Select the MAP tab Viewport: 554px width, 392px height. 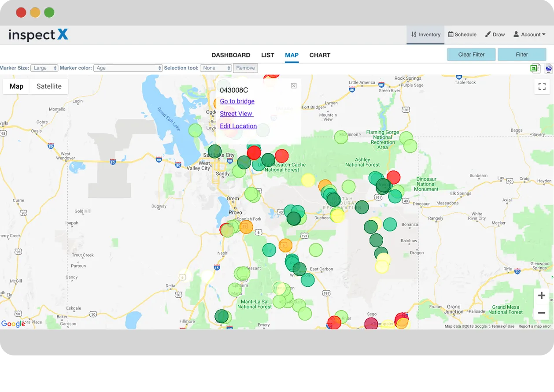coord(292,55)
